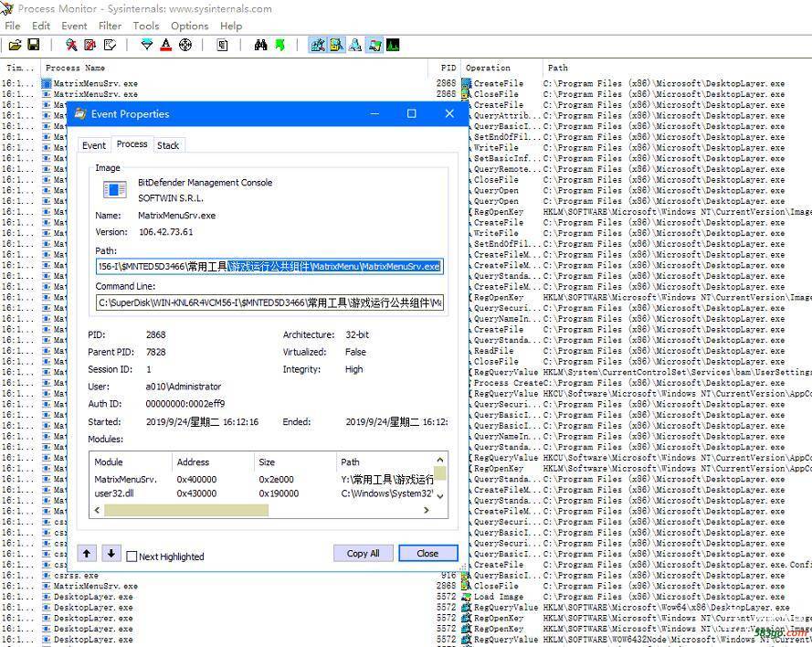Select the Load Image operation row
This screenshot has height=647, width=812.
coord(406,597)
